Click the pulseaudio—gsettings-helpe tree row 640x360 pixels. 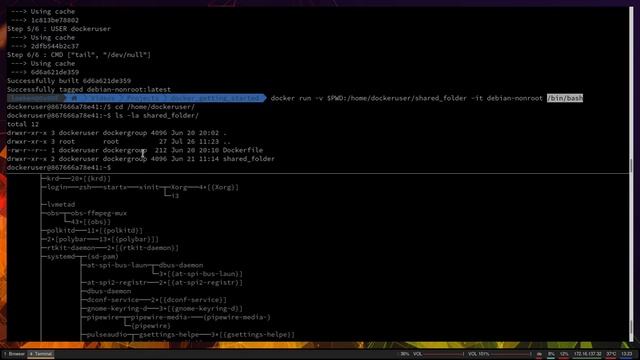coord(189,335)
